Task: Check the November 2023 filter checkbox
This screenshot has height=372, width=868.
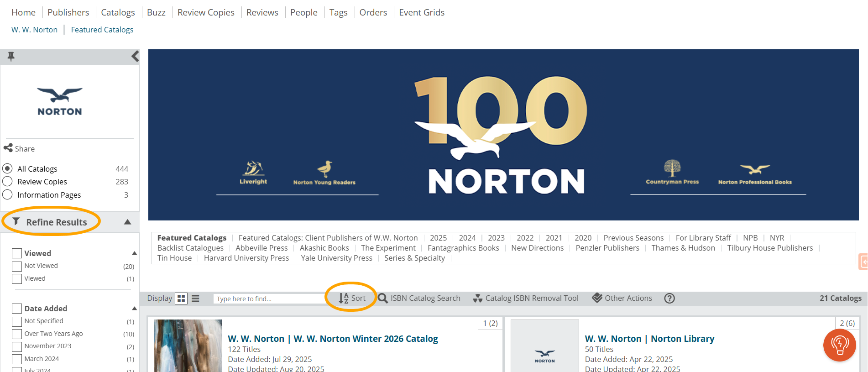Action: (17, 346)
